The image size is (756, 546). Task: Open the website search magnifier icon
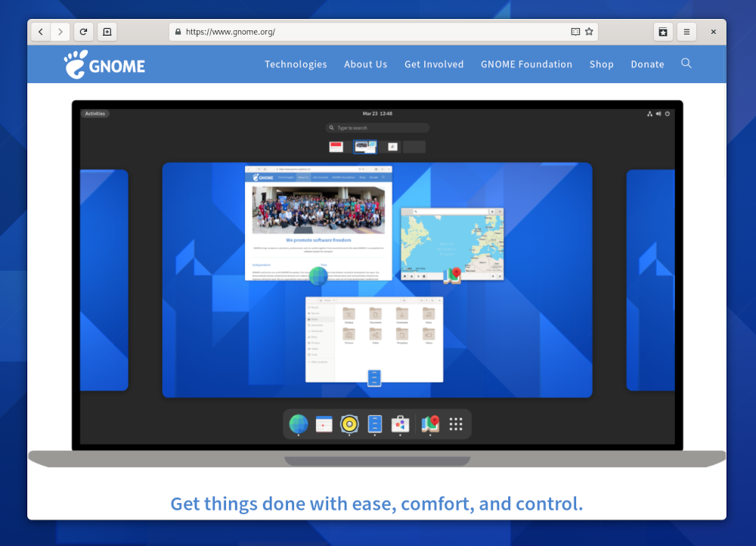(x=686, y=64)
